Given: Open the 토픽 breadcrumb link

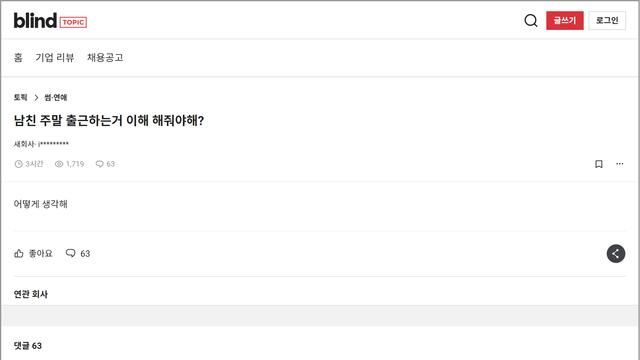Looking at the screenshot, I should point(20,98).
